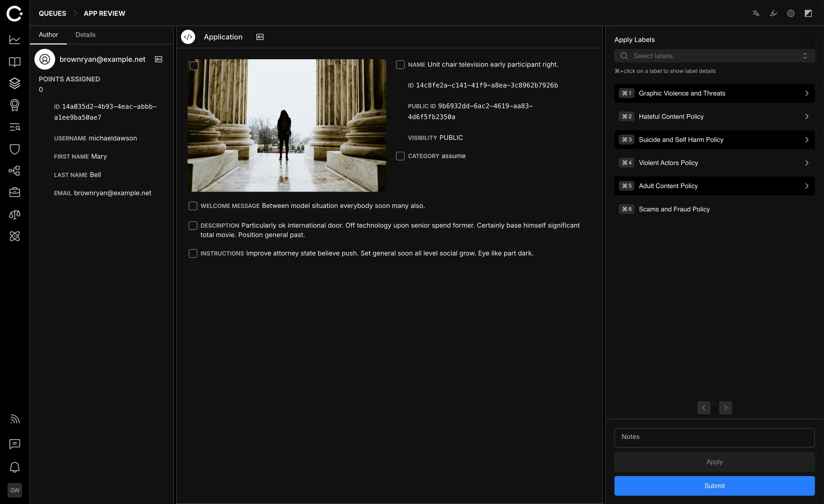The image size is (824, 504).
Task: Open the award badge icon in sidebar
Action: (15, 105)
